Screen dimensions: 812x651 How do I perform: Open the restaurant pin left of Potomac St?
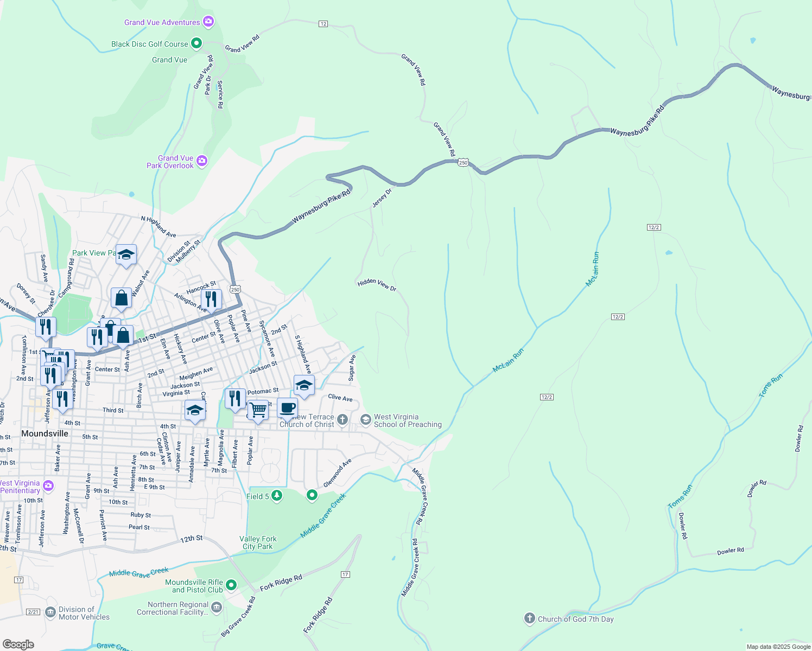(x=235, y=399)
